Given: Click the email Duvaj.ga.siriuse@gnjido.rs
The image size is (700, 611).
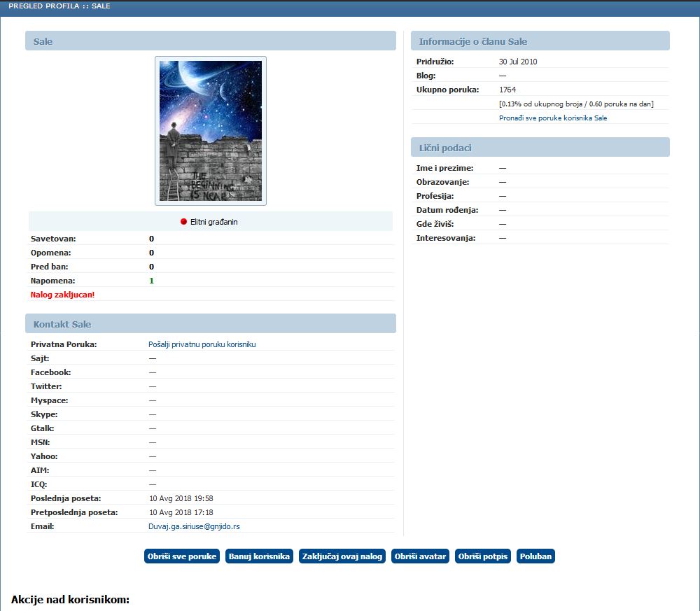Looking at the screenshot, I should [194, 526].
